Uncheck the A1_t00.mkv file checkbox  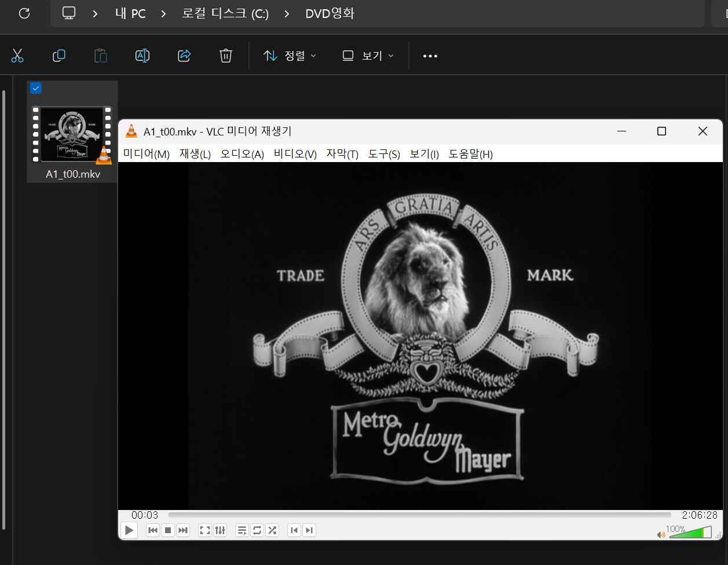(x=36, y=88)
